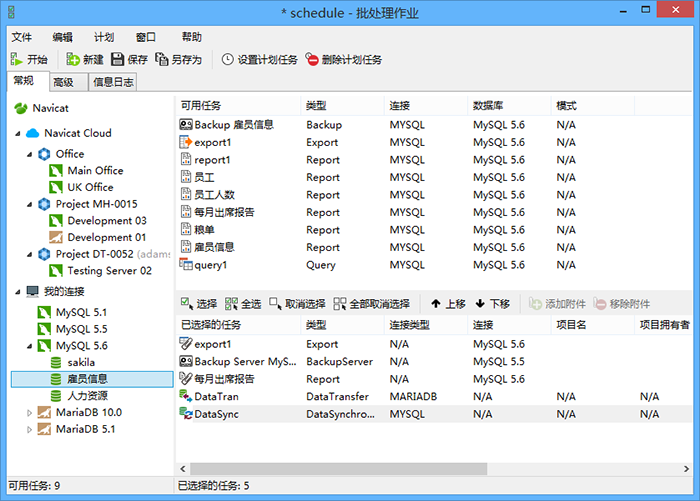Click the export1 icon in available tasks

tap(186, 142)
